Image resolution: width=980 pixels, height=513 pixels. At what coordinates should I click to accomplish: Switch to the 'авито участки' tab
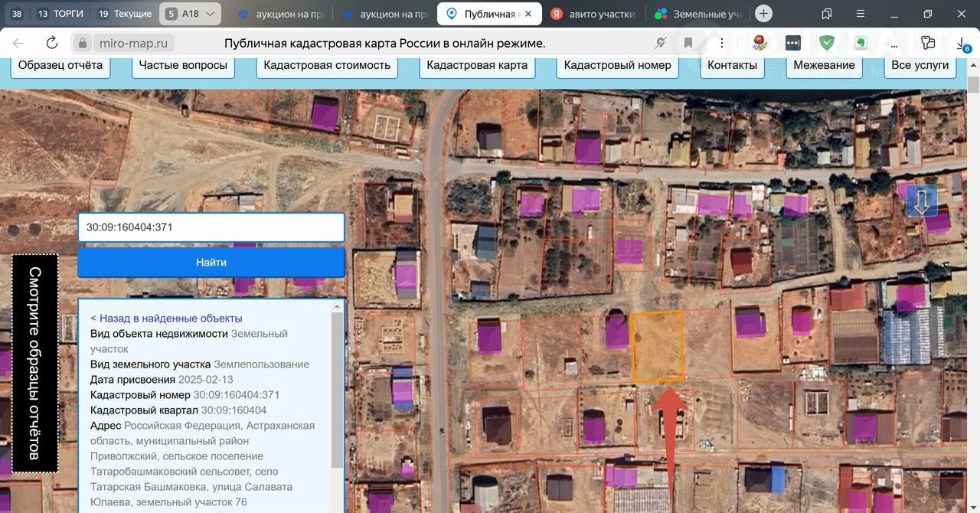[593, 14]
